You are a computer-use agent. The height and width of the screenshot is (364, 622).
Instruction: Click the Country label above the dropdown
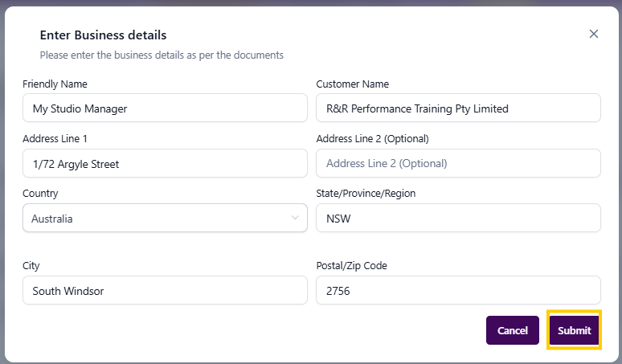(x=41, y=194)
